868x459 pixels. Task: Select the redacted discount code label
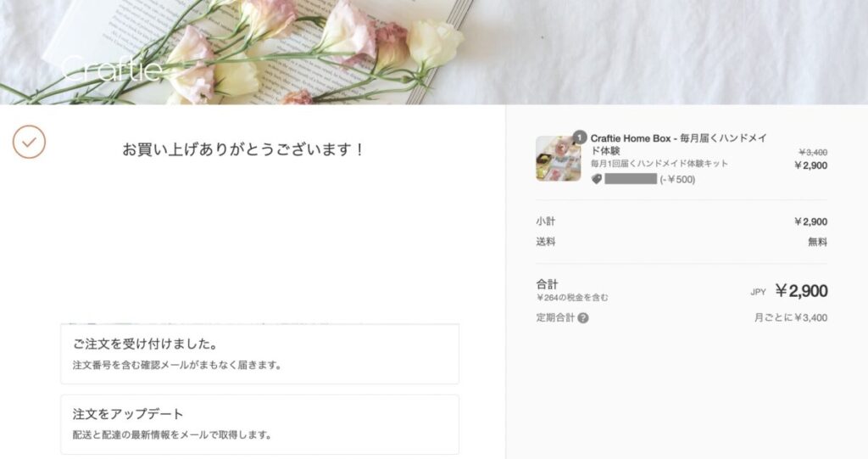631,179
